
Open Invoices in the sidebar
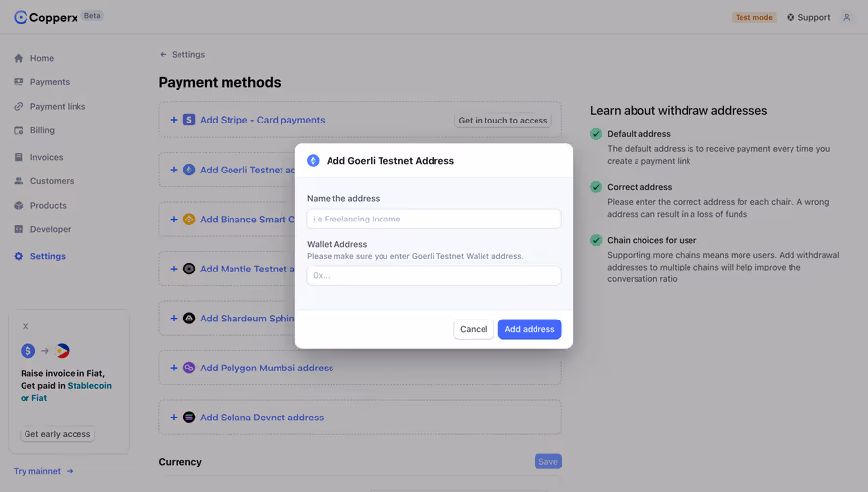[x=46, y=157]
